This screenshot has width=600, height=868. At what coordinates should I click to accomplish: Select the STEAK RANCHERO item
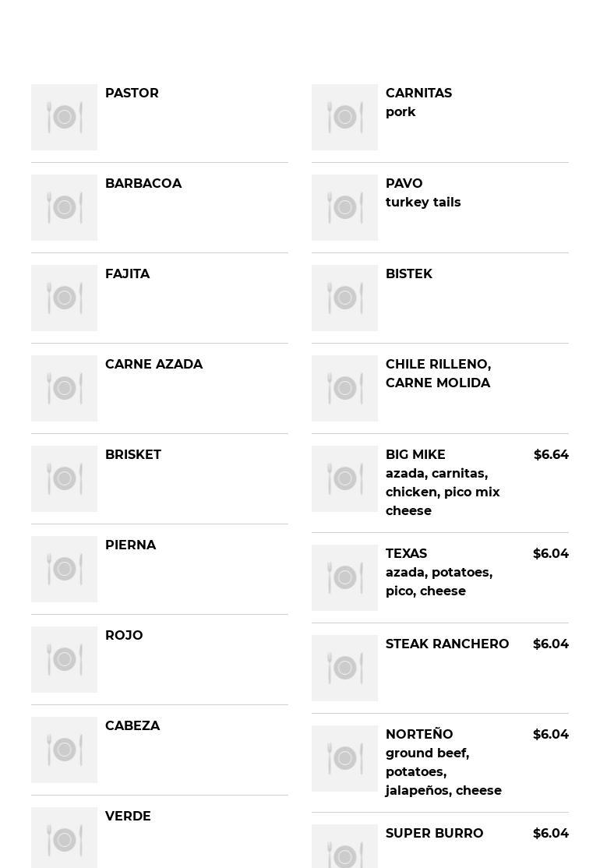pos(447,644)
